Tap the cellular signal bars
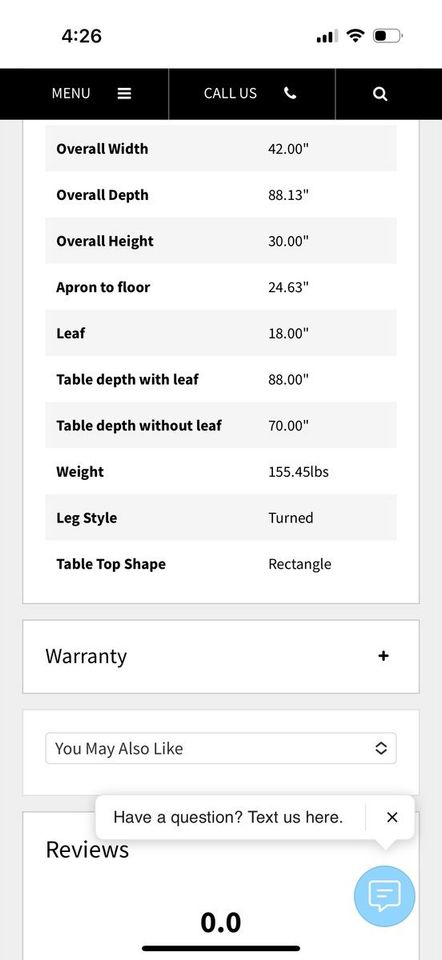This screenshot has width=442, height=960. click(327, 37)
